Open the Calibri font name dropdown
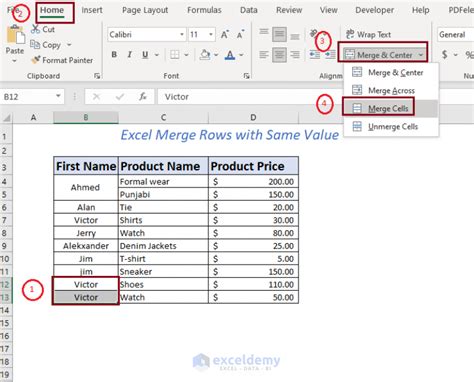This screenshot has height=382, width=474. click(x=182, y=34)
